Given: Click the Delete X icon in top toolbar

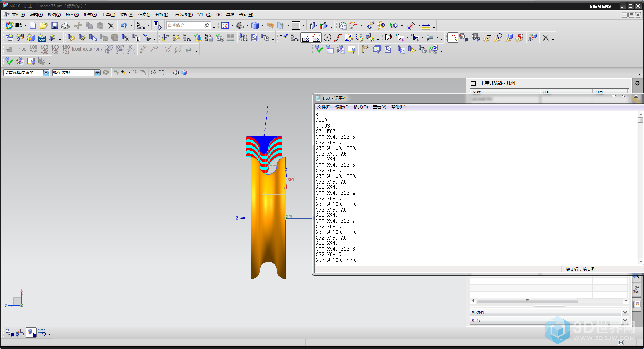Looking at the screenshot, I should coord(111,26).
